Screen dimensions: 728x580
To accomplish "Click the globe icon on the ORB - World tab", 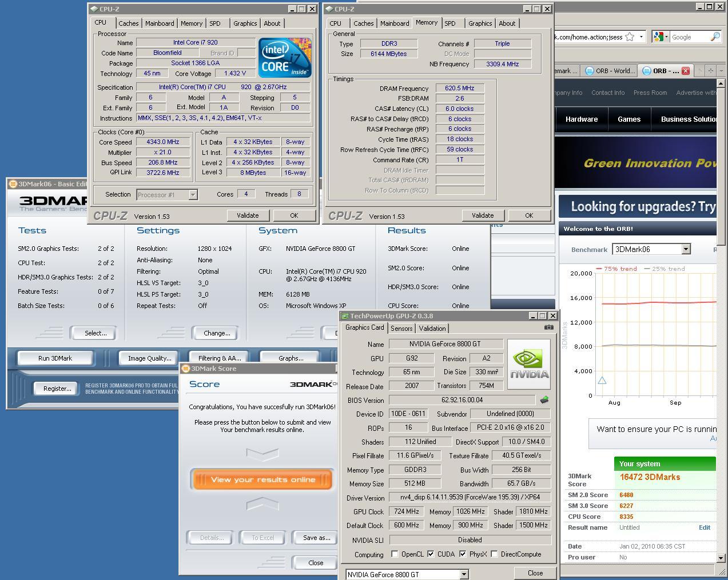I will [x=590, y=71].
